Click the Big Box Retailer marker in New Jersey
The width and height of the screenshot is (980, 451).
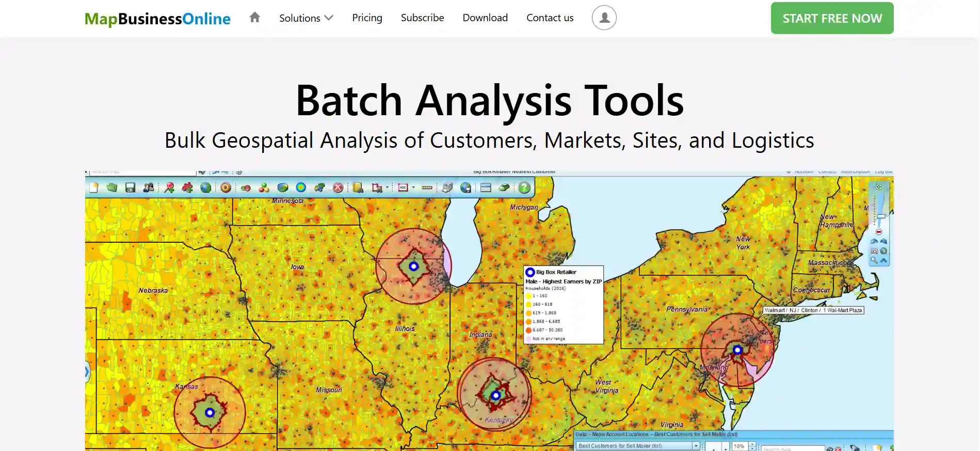click(x=737, y=350)
